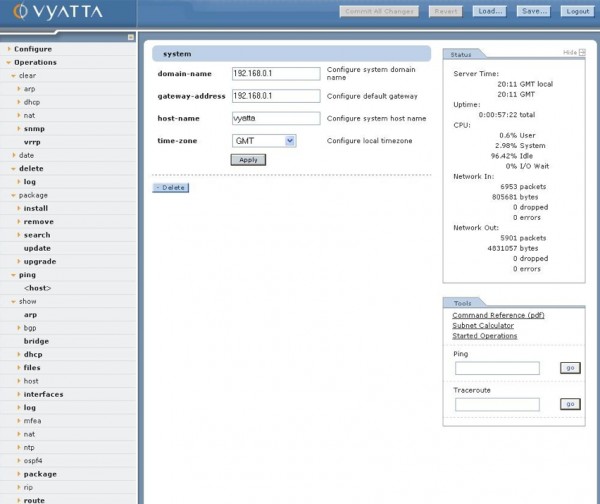
Task: Select rip in the tree
Action: [x=28, y=487]
